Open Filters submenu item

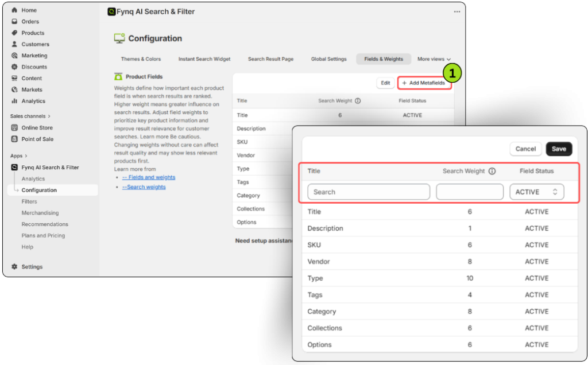pos(29,201)
